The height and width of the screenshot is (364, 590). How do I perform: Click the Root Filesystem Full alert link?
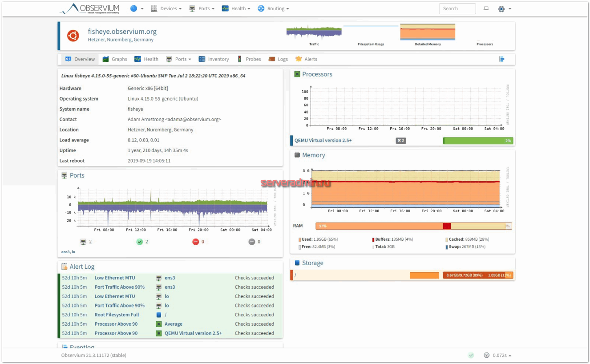point(117,315)
